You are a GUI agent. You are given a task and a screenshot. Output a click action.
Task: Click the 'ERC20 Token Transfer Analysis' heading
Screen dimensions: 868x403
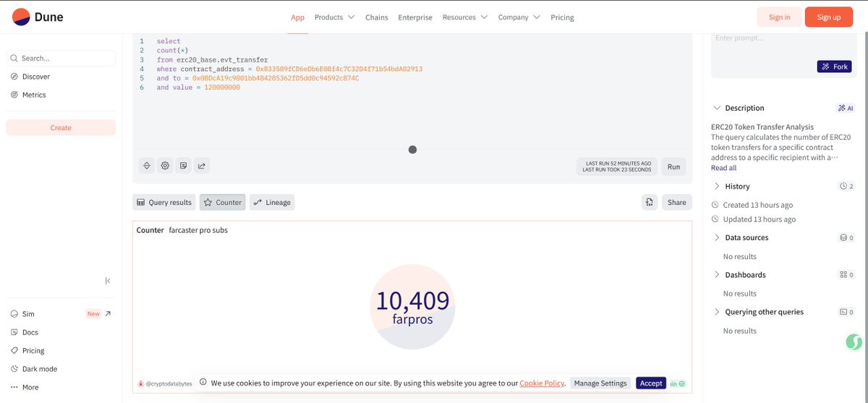(x=762, y=127)
